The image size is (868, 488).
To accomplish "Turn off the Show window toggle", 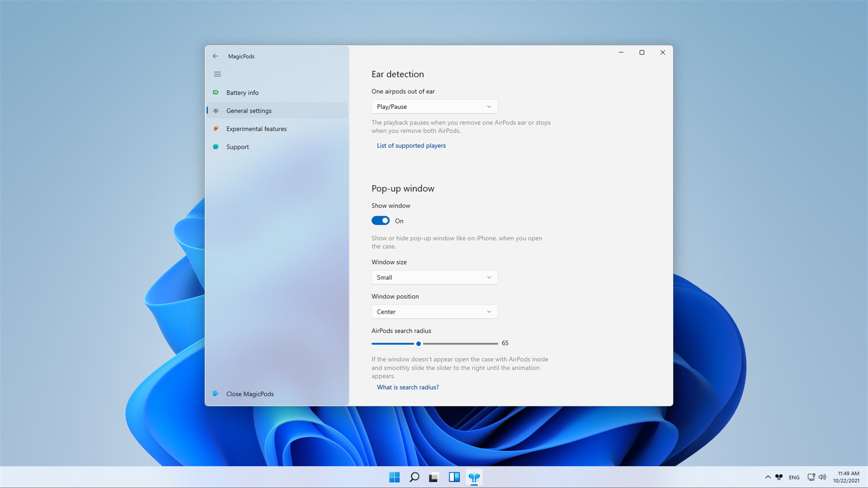I will click(x=380, y=221).
